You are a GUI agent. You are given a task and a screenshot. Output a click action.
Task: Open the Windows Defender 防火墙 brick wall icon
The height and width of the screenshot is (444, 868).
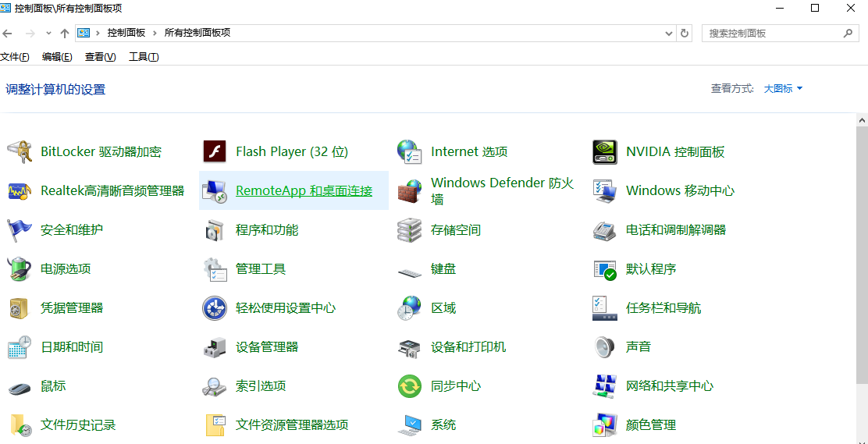pyautogui.click(x=411, y=191)
